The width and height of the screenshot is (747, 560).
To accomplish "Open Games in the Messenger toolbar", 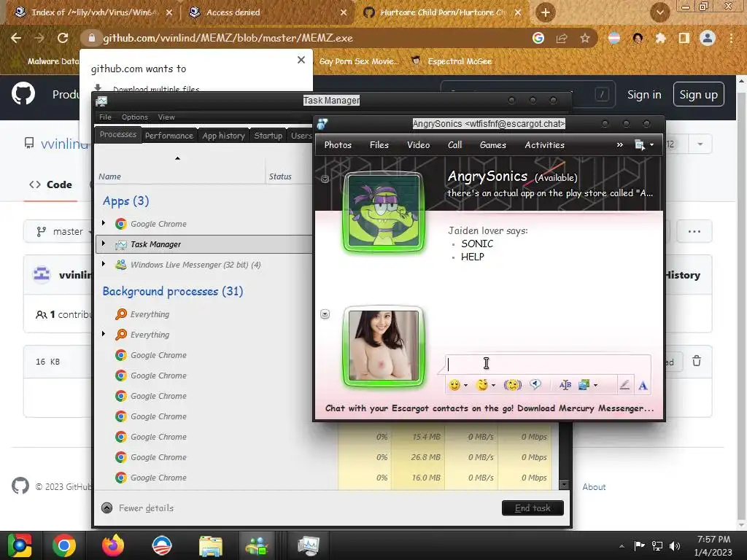I will point(493,145).
